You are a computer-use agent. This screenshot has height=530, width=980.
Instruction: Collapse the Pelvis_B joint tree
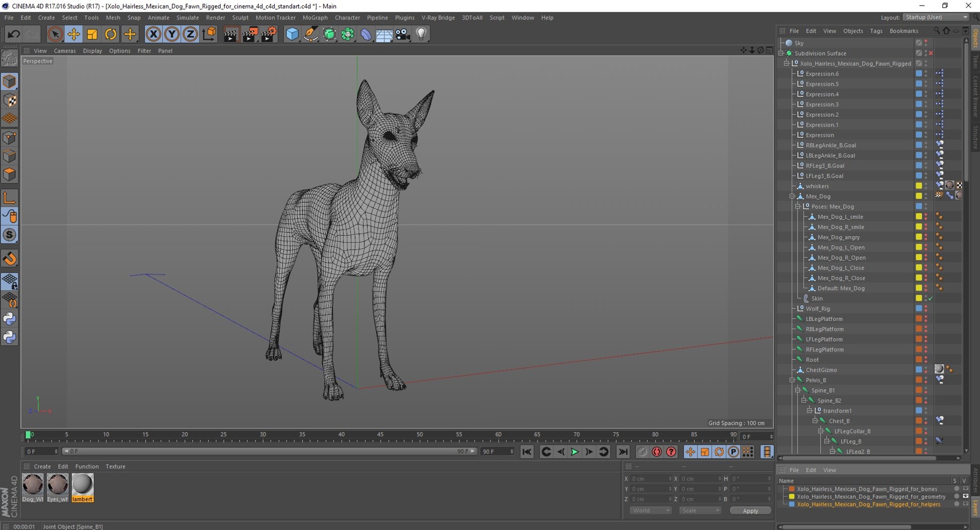792,380
